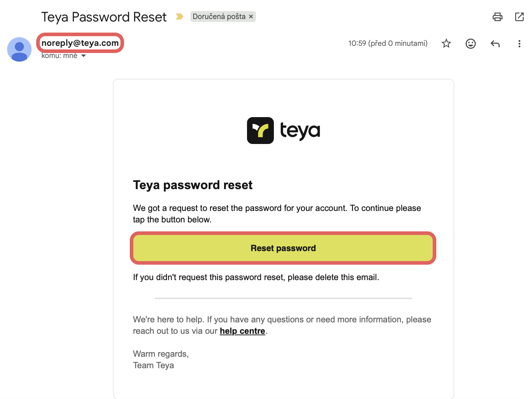Remove the Doručená pošta label
Image resolution: width=532 pixels, height=399 pixels.
tap(251, 16)
